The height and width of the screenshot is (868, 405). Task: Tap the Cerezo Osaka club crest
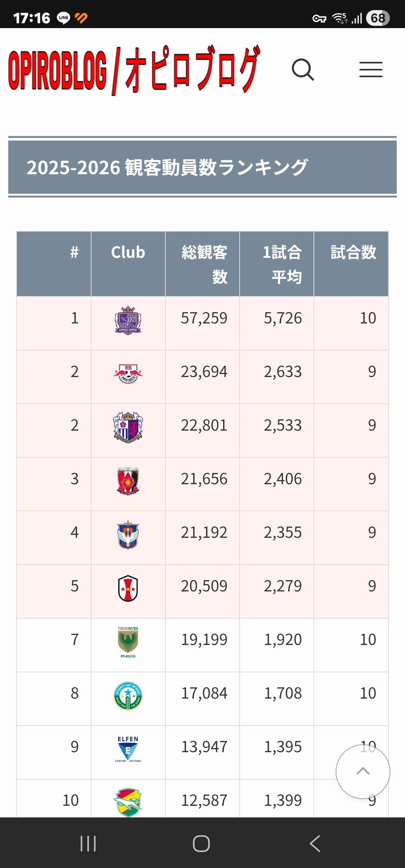pos(128,427)
